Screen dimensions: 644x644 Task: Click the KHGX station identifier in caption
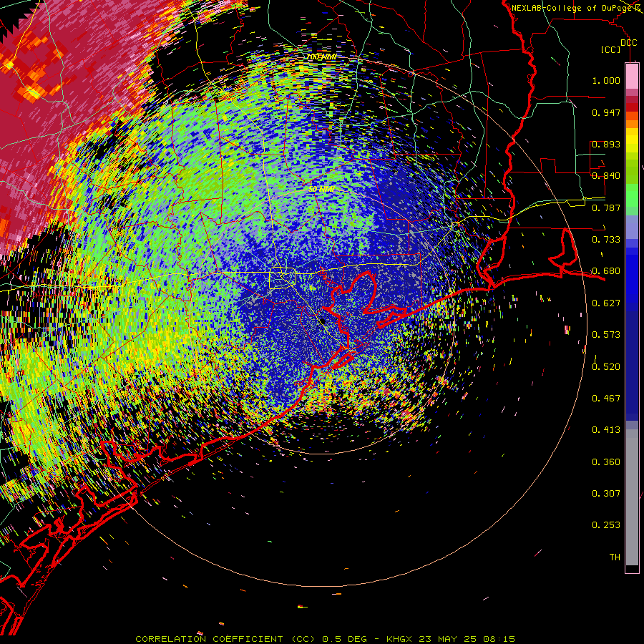tap(399, 639)
